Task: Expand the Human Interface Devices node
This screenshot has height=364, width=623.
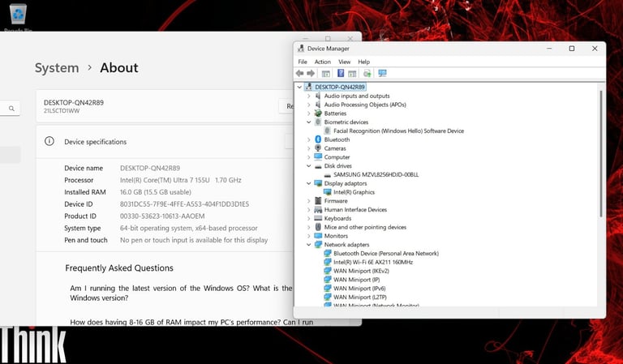Action: [309, 209]
